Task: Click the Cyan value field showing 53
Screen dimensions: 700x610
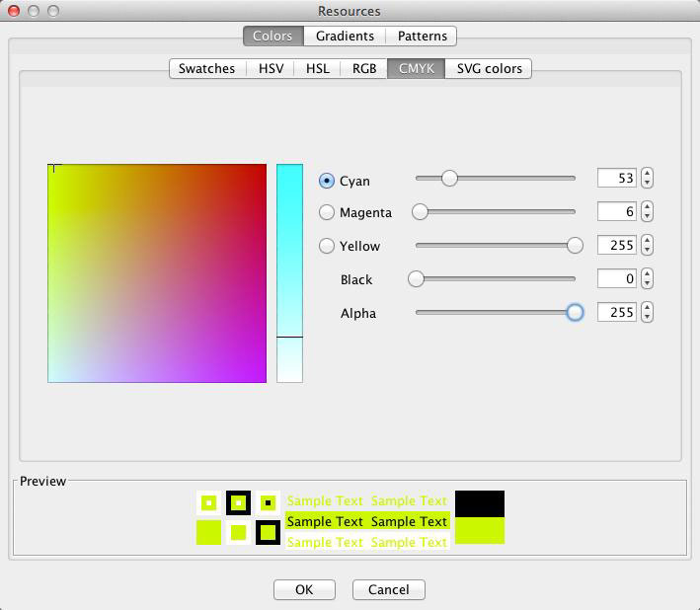Action: pyautogui.click(x=616, y=178)
